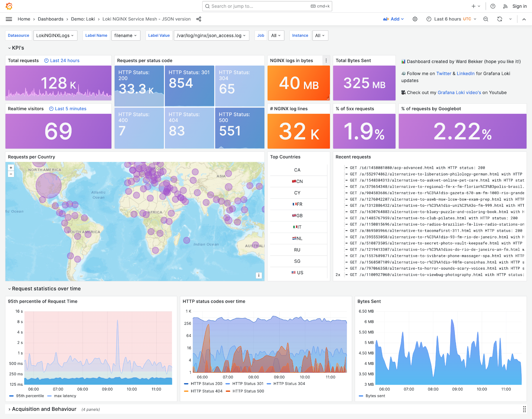Expand the Acquisition and Behaviour row
Image resolution: width=532 pixels, height=419 pixels.
(44, 409)
